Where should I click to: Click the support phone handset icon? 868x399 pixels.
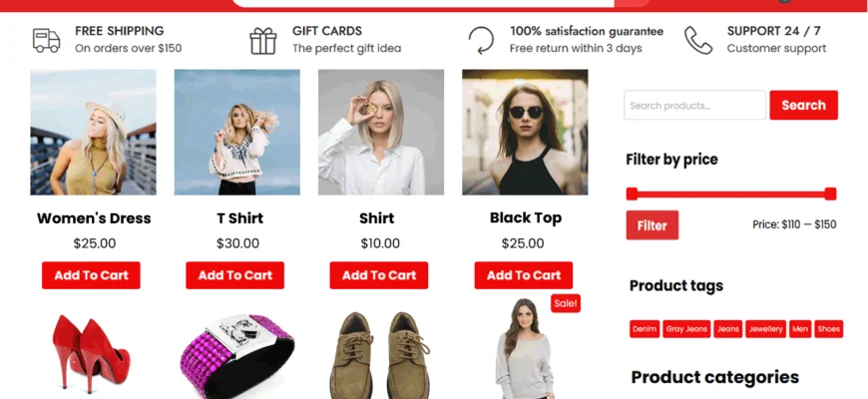pyautogui.click(x=698, y=40)
